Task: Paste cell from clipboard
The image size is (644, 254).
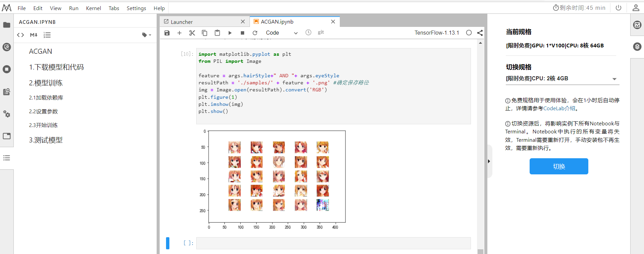Action: pyautogui.click(x=217, y=33)
